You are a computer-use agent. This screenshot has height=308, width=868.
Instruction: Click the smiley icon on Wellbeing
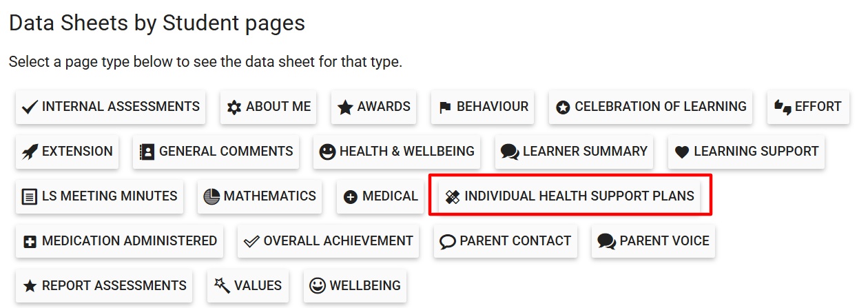(318, 286)
